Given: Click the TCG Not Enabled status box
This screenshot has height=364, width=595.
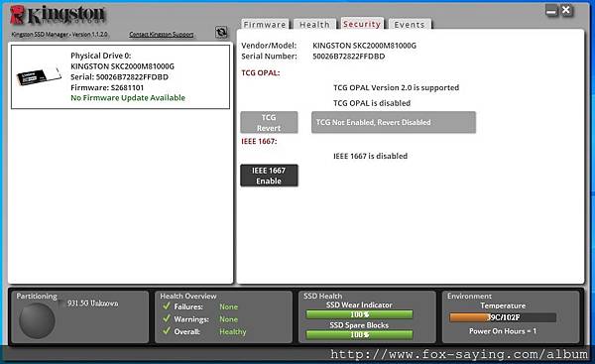Looking at the screenshot, I should click(394, 122).
